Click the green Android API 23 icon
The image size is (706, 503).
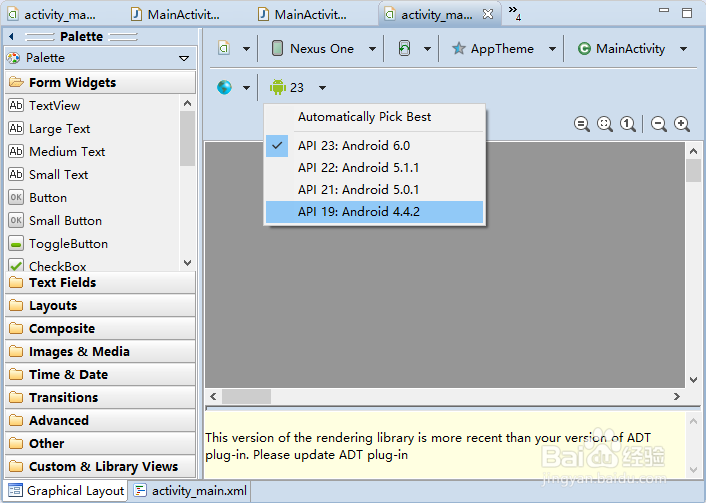(x=278, y=87)
